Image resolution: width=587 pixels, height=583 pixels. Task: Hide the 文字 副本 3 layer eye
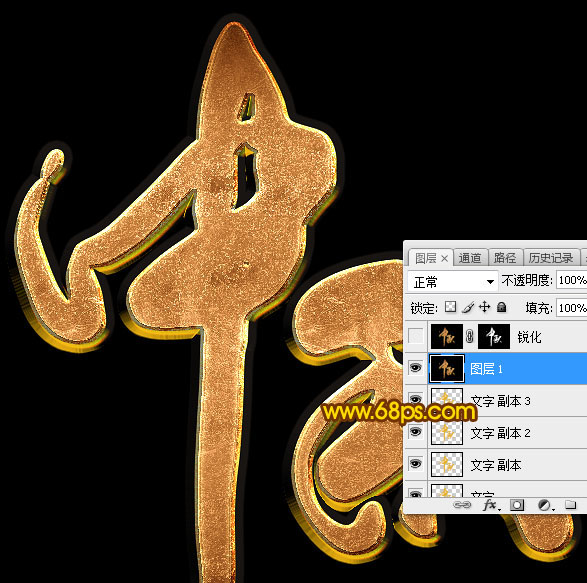coord(416,399)
